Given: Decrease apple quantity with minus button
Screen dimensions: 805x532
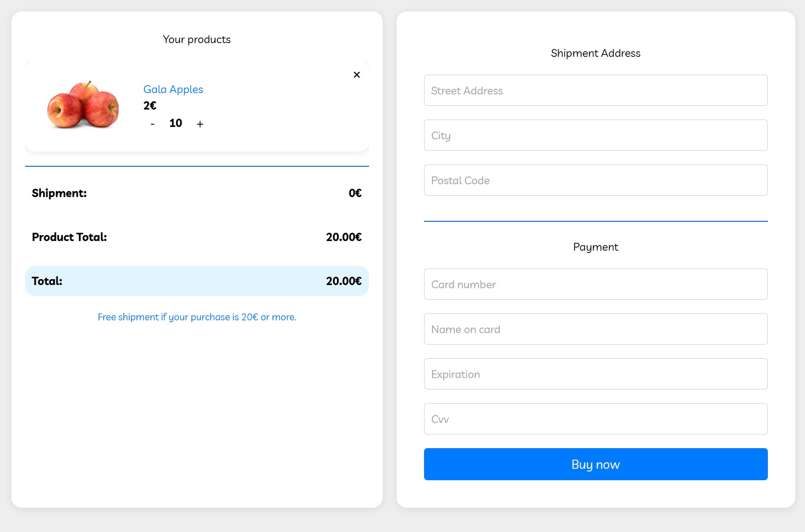Looking at the screenshot, I should point(153,124).
